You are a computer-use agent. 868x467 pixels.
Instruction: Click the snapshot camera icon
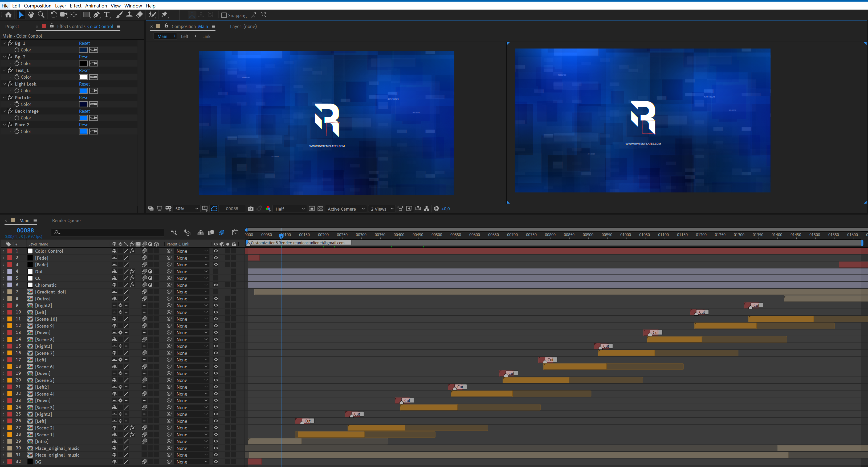(250, 209)
